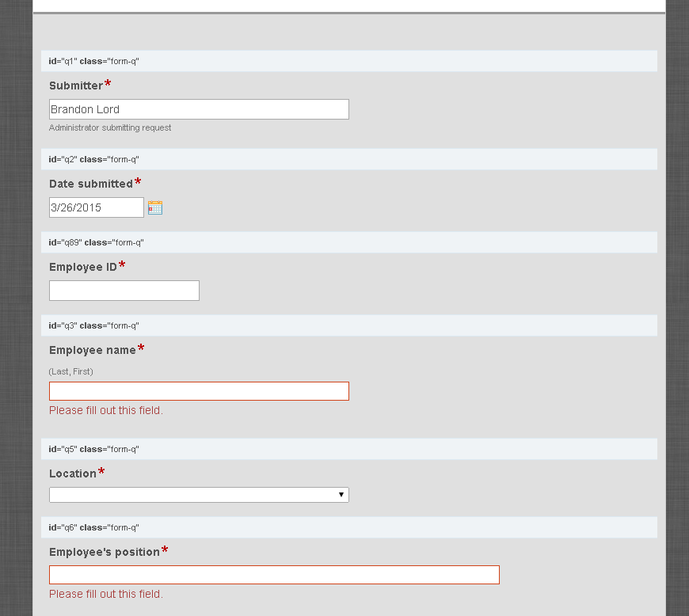Image resolution: width=689 pixels, height=616 pixels.
Task: Click the Employee ID label
Action: pos(83,267)
